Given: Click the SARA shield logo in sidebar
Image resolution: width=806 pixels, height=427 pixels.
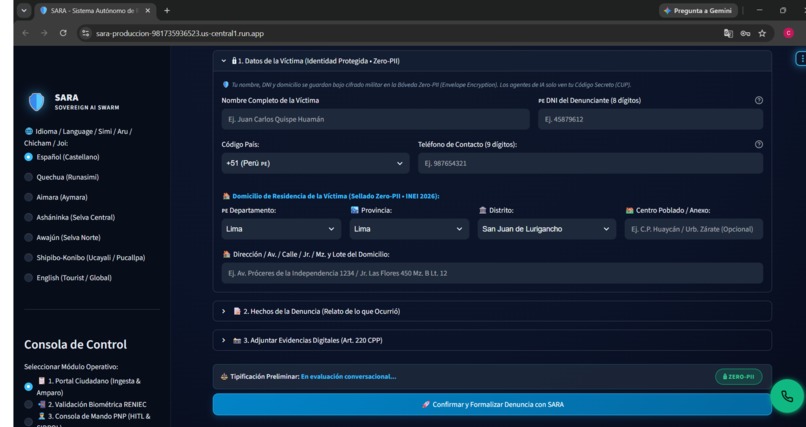Looking at the screenshot, I should [36, 102].
